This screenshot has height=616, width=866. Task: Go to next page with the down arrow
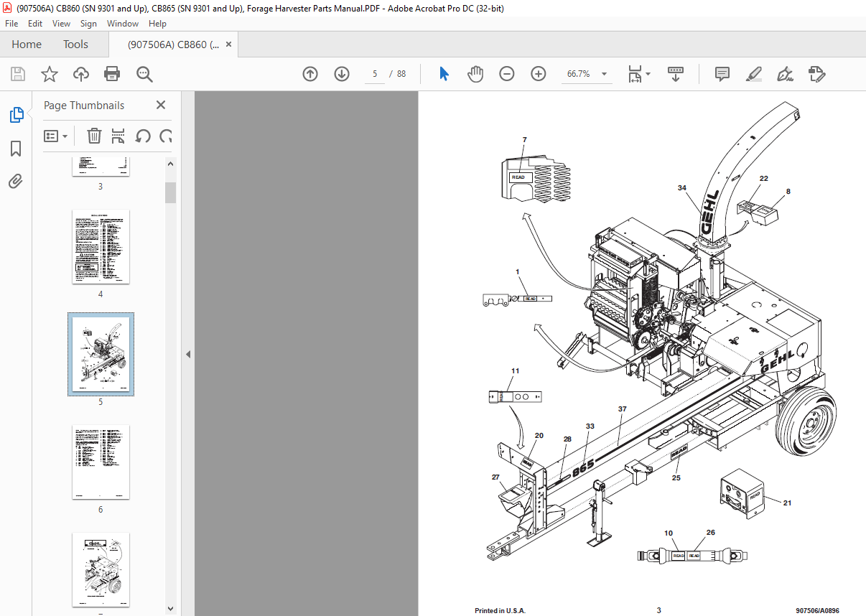pos(342,74)
